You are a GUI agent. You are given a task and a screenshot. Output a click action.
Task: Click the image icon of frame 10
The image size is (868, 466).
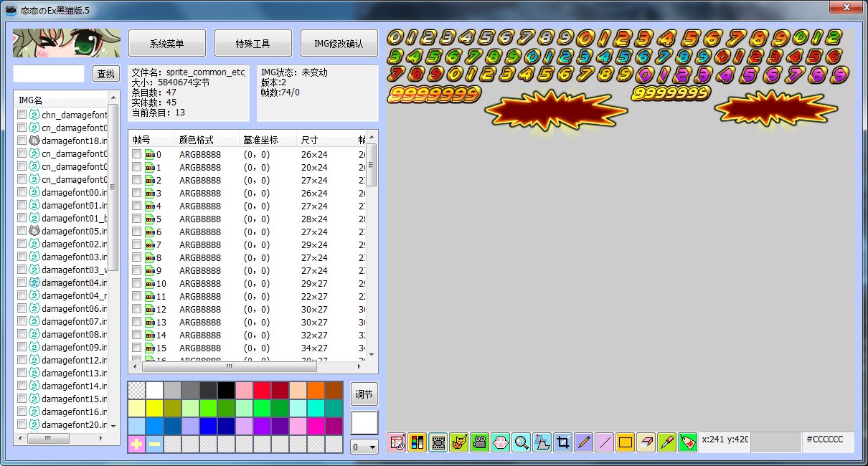(150, 283)
